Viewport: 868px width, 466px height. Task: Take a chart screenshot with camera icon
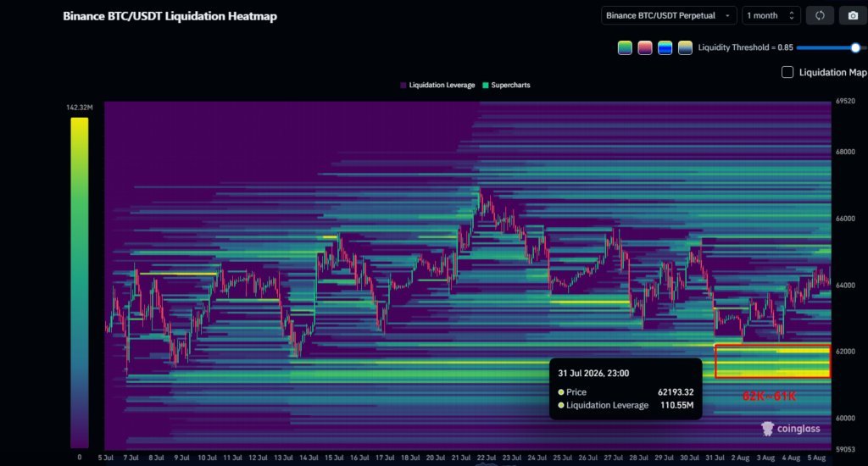click(x=853, y=15)
